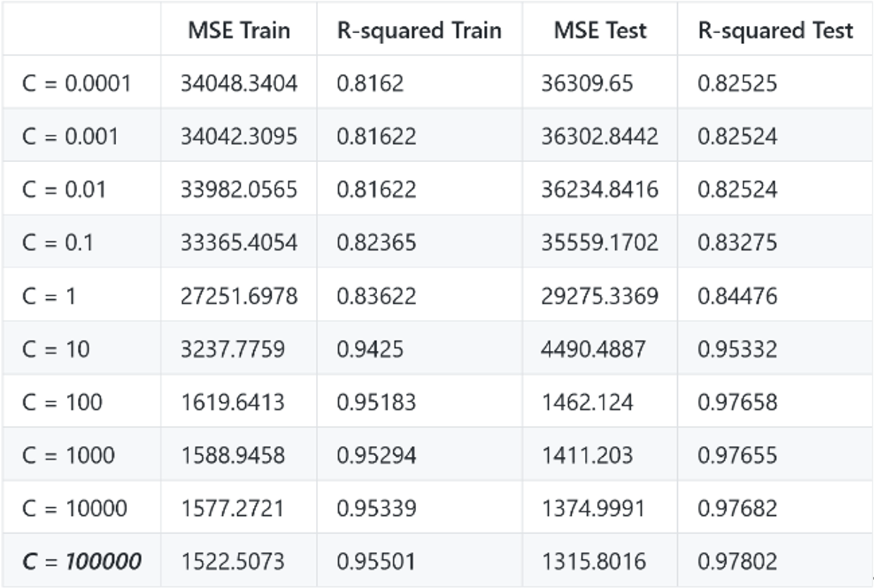Click the R-squared Test value 0.97802

click(x=737, y=561)
